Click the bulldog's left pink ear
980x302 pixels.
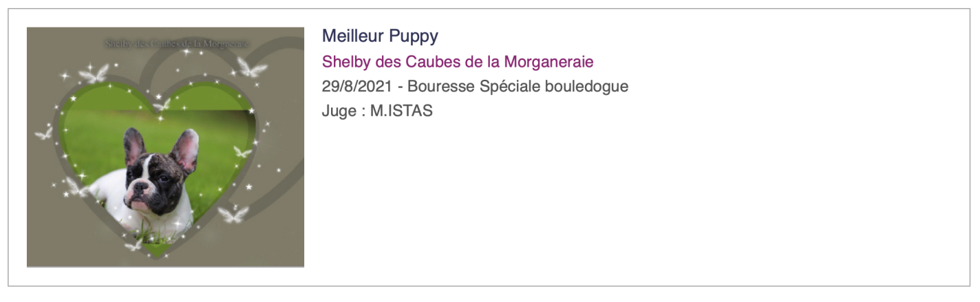(x=134, y=144)
